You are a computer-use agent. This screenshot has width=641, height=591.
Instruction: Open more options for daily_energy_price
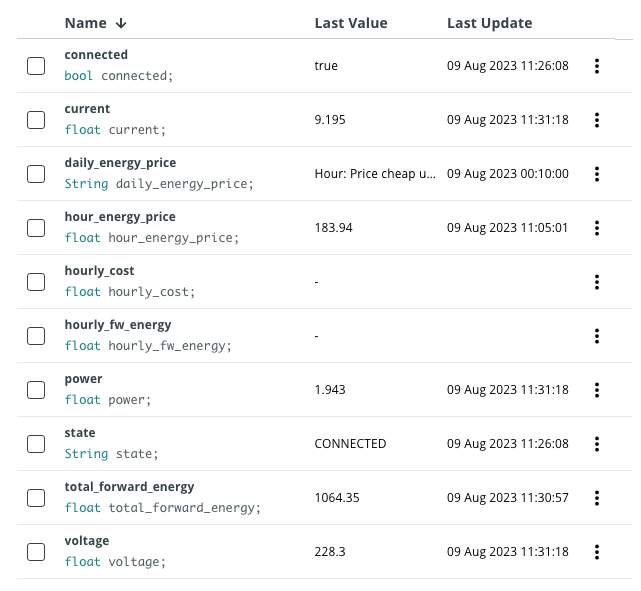coord(597,174)
